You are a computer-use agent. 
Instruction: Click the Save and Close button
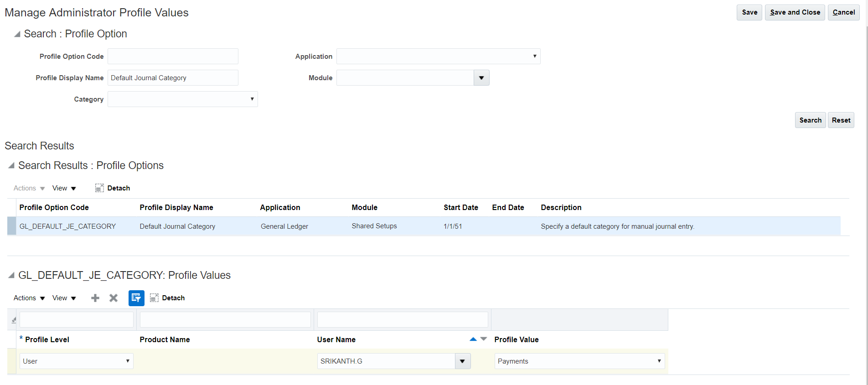[795, 12]
